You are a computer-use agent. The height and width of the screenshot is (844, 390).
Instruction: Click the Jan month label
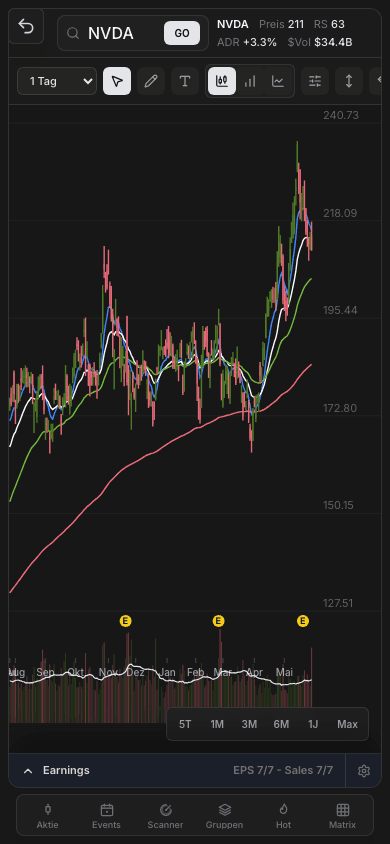(x=167, y=672)
